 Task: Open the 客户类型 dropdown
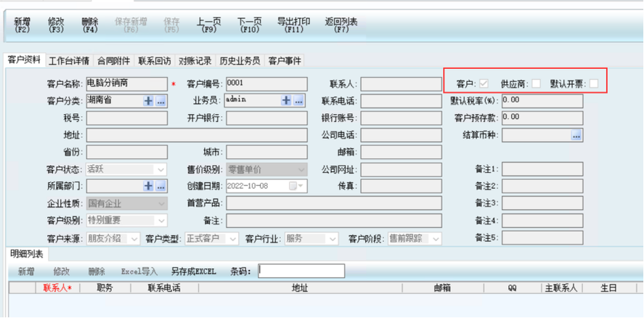pyautogui.click(x=233, y=239)
